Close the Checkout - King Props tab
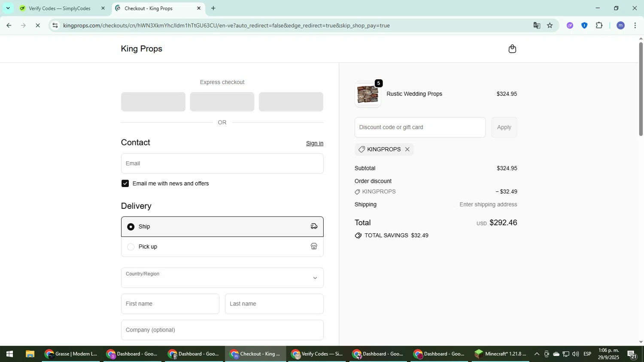Image resolution: width=644 pixels, height=362 pixels. click(x=199, y=8)
